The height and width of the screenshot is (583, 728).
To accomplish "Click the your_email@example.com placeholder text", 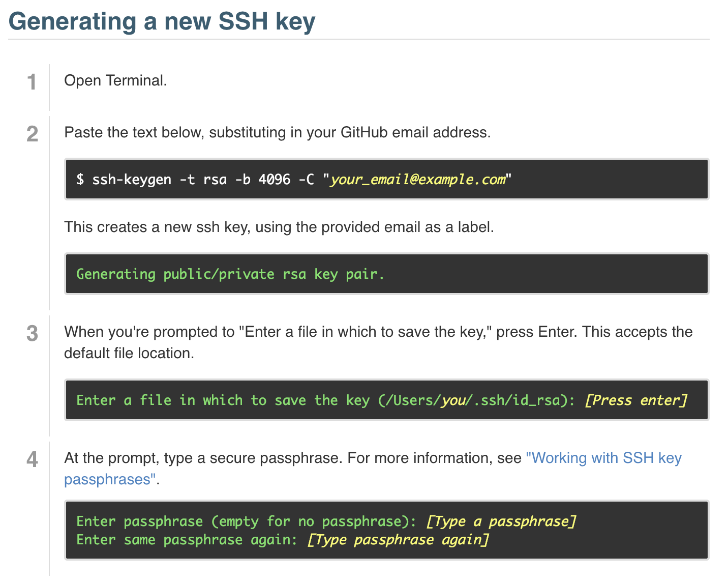I will tap(417, 180).
